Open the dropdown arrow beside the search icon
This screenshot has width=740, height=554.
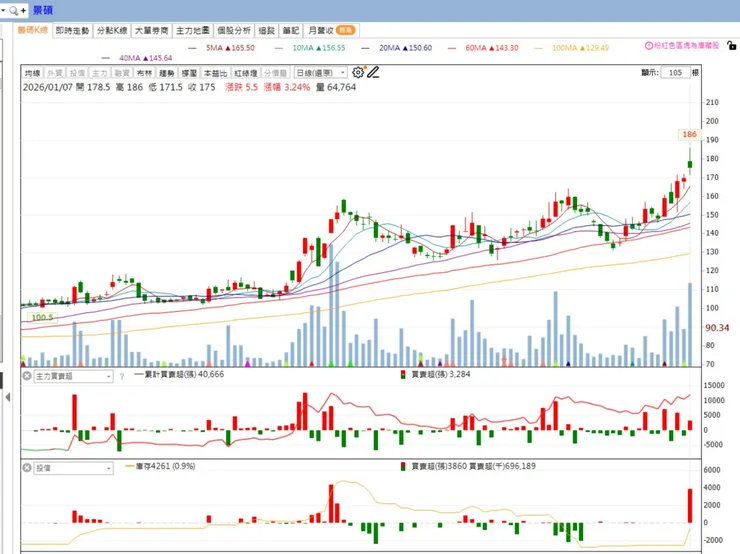tap(3, 10)
